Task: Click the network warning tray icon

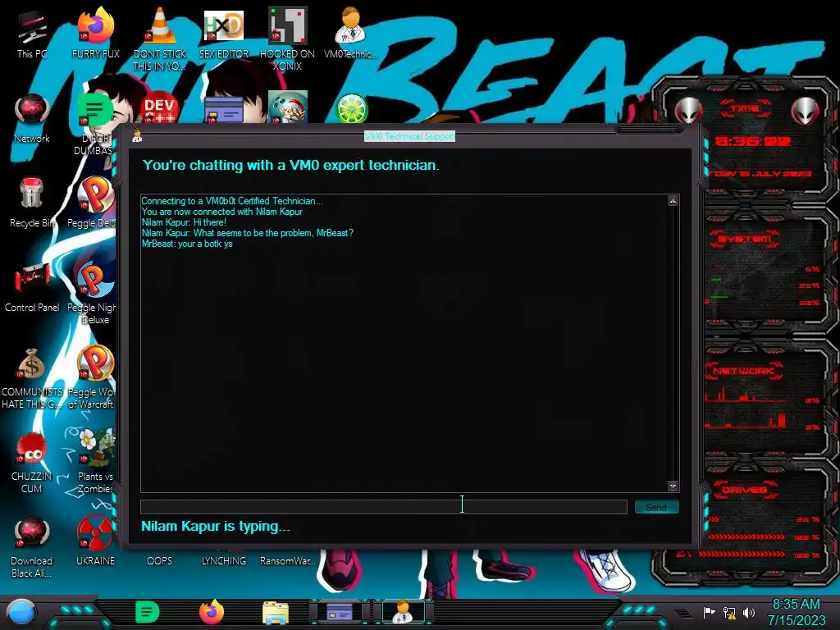Action: point(729,612)
